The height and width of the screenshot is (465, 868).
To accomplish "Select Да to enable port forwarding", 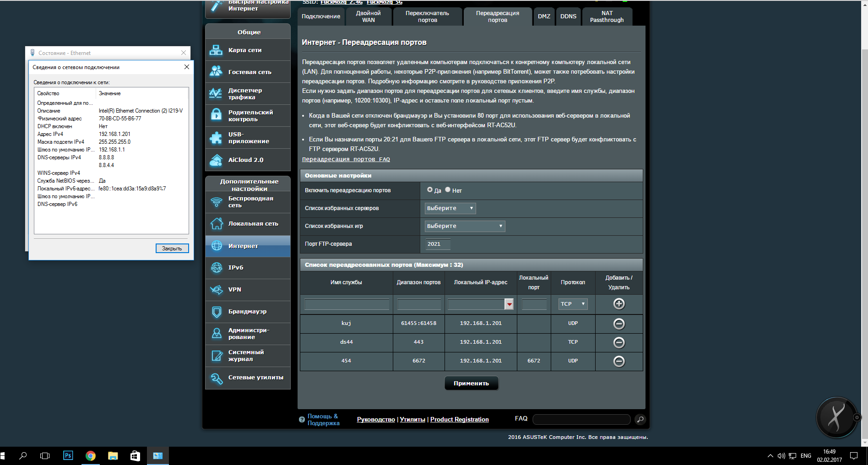I will click(x=430, y=189).
